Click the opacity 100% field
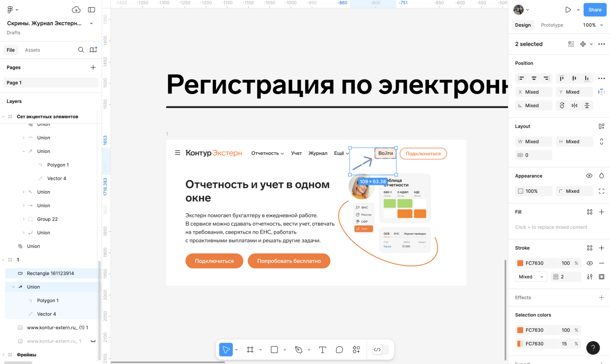The height and width of the screenshot is (364, 610). (533, 191)
